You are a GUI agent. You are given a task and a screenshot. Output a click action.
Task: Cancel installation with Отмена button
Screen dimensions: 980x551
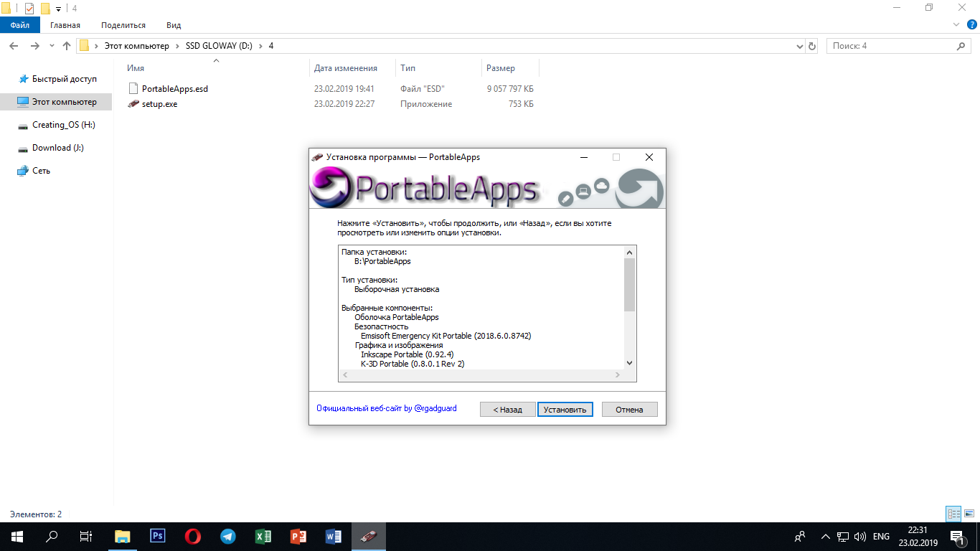pos(629,410)
